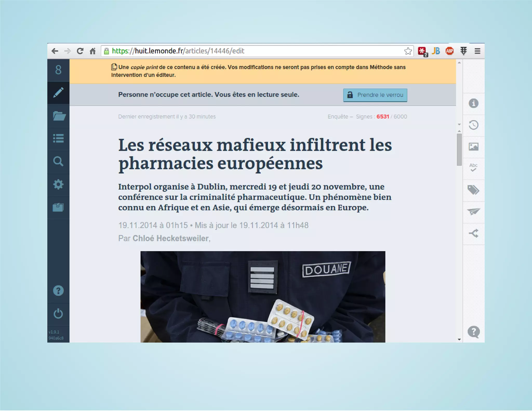The width and height of the screenshot is (532, 411).
Task: Open the list view icon in sidebar
Action: click(x=58, y=138)
